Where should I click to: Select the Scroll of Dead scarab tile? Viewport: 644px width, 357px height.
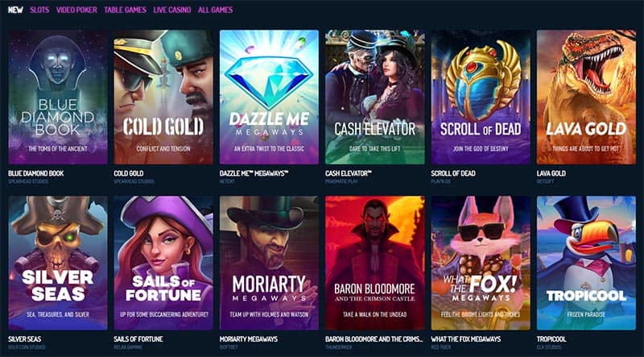[481, 97]
